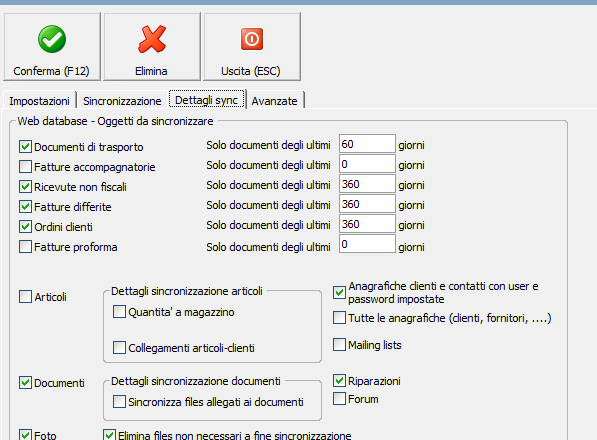Check Quantita' a magazzino option
This screenshot has height=440, width=597.
point(119,312)
